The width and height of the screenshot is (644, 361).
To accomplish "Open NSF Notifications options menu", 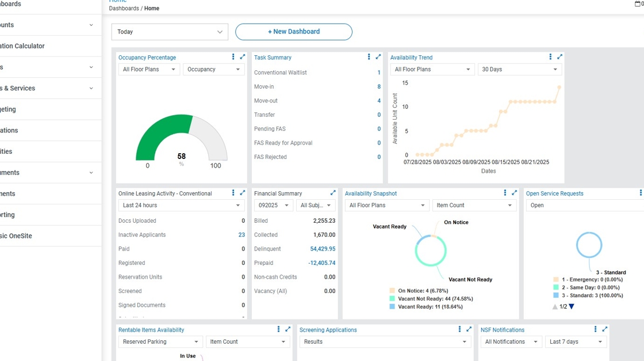I will coord(595,329).
